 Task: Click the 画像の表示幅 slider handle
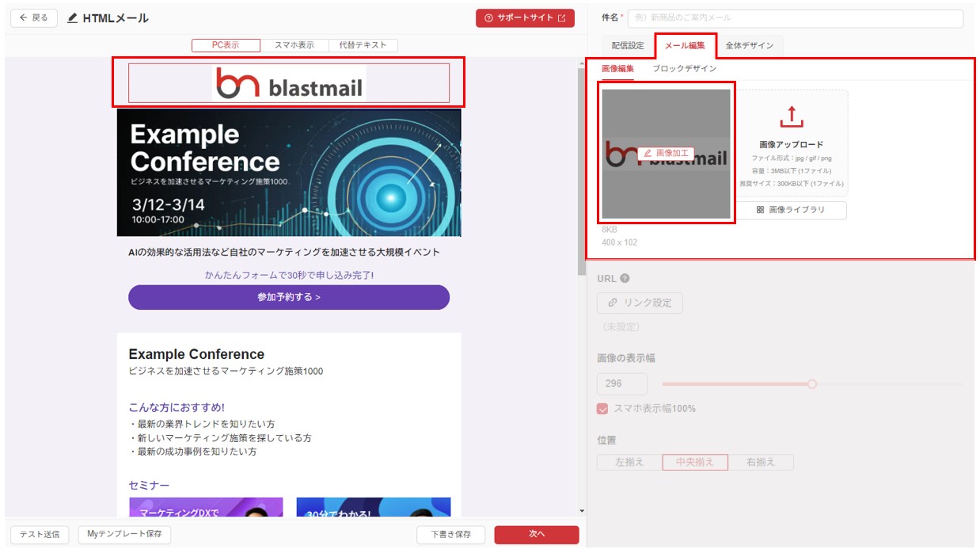[811, 384]
